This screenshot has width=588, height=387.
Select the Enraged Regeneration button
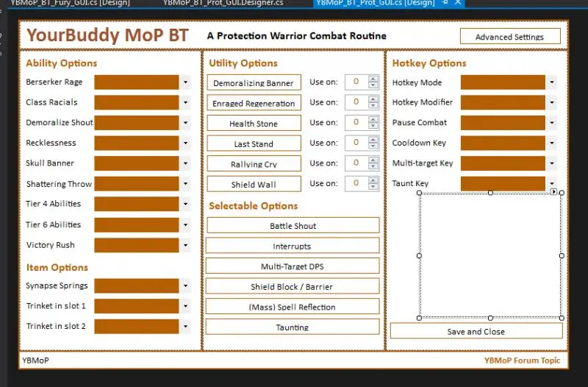pos(254,102)
